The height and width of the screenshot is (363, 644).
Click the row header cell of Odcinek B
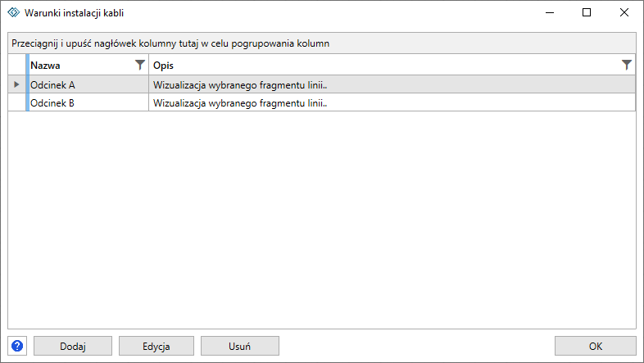click(17, 102)
